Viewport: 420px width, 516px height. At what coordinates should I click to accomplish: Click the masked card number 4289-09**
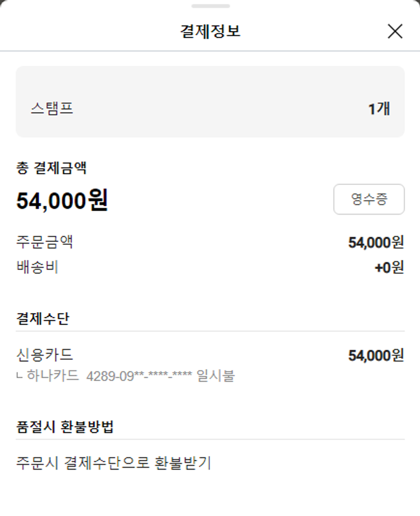coord(139,376)
